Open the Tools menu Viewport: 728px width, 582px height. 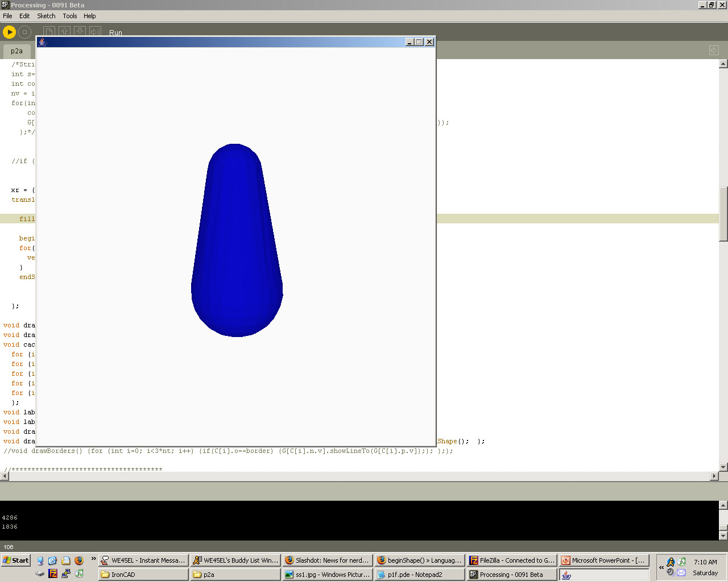click(x=70, y=16)
